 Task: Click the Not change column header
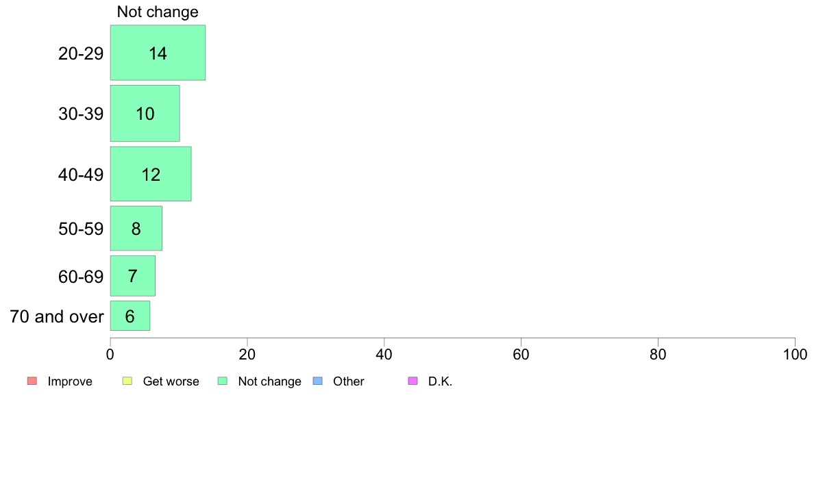pyautogui.click(x=158, y=12)
